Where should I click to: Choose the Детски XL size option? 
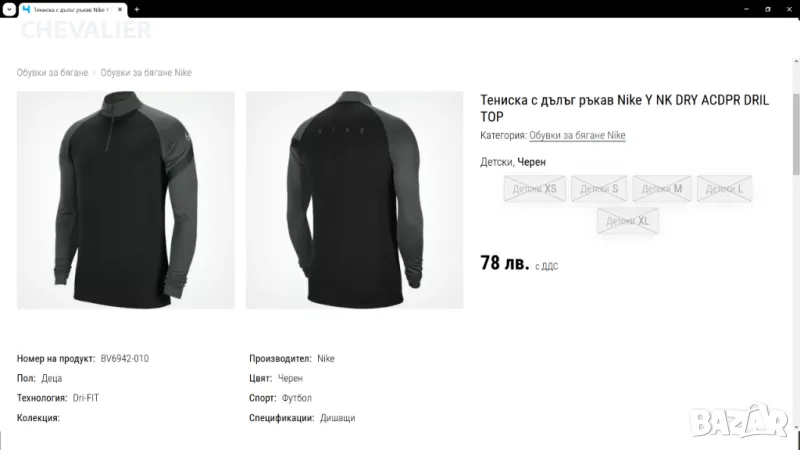click(628, 220)
